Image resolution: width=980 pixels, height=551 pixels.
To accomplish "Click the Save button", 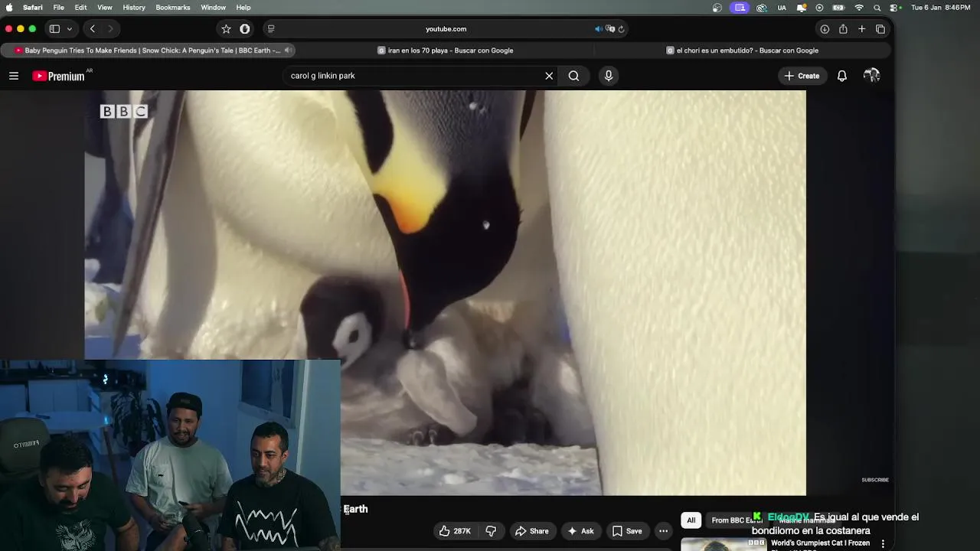I will point(626,531).
